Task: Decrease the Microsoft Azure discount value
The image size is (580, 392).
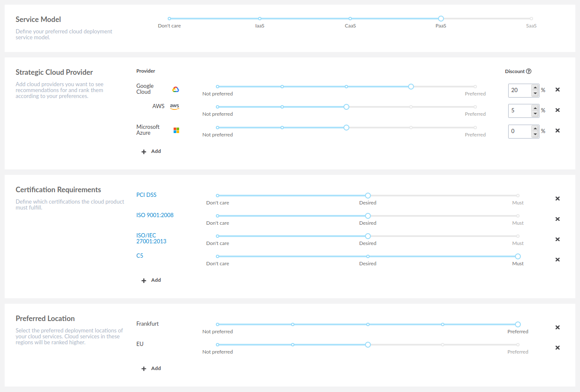Action: 535,134
